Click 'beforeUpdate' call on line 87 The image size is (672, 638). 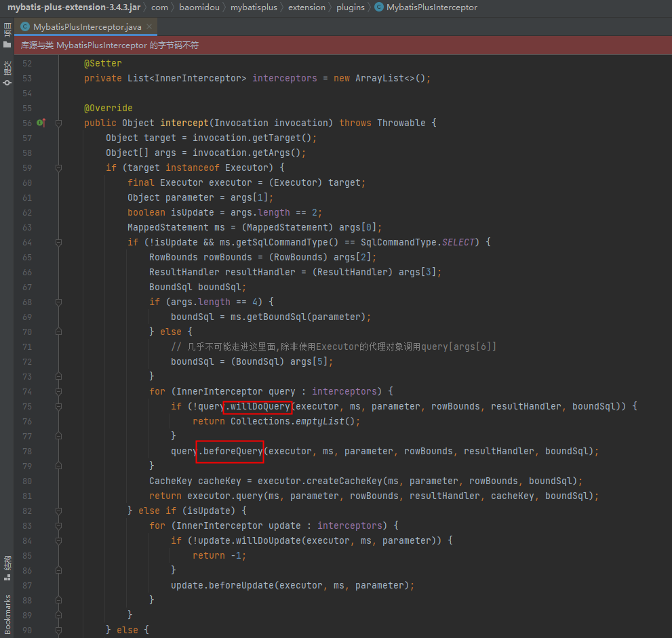point(241,585)
